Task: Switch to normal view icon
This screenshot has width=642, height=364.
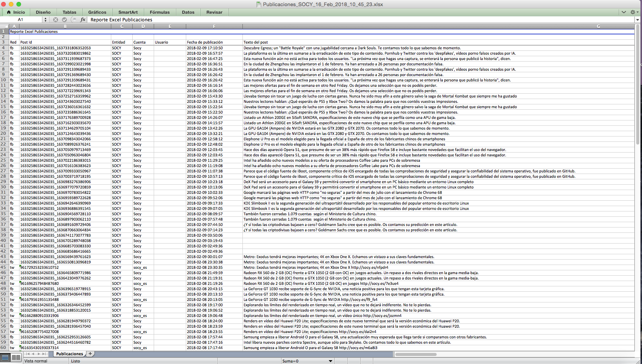Action: coord(5,357)
